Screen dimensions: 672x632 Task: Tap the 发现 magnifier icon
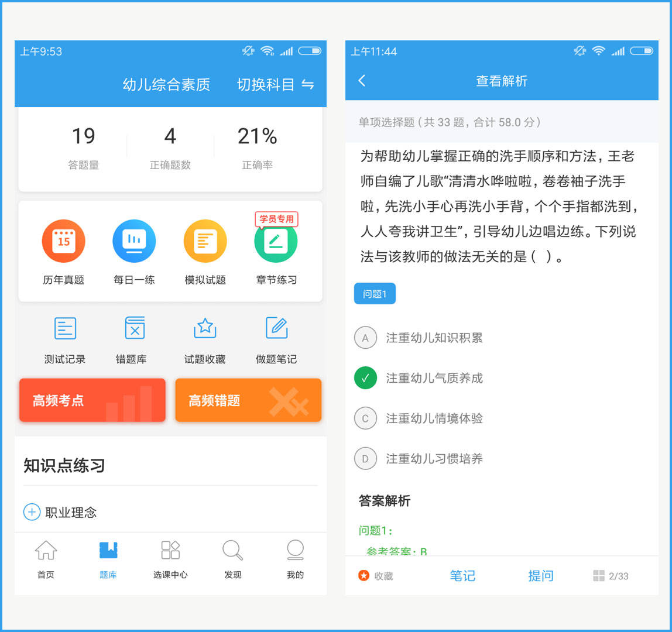coord(233,550)
